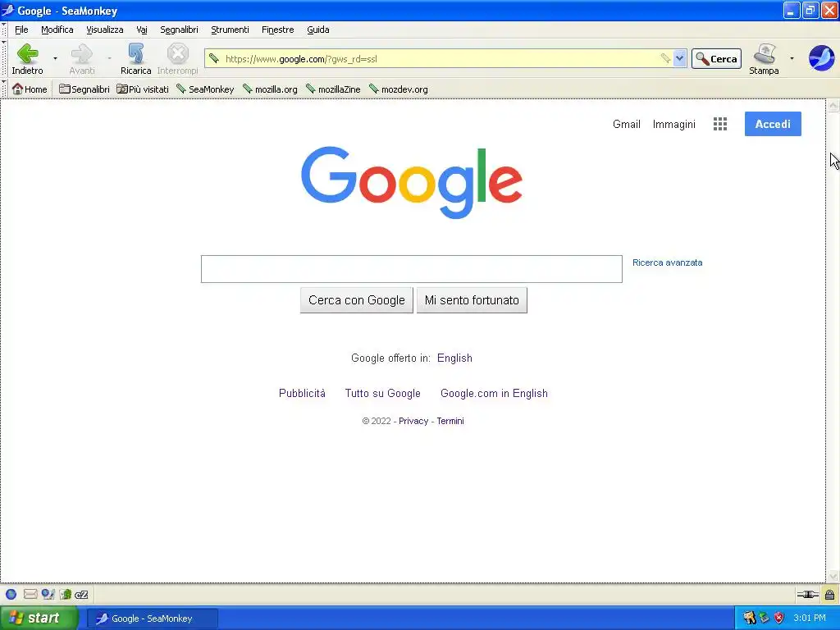Open the Strumenti menu
This screenshot has height=630, width=840.
click(230, 30)
